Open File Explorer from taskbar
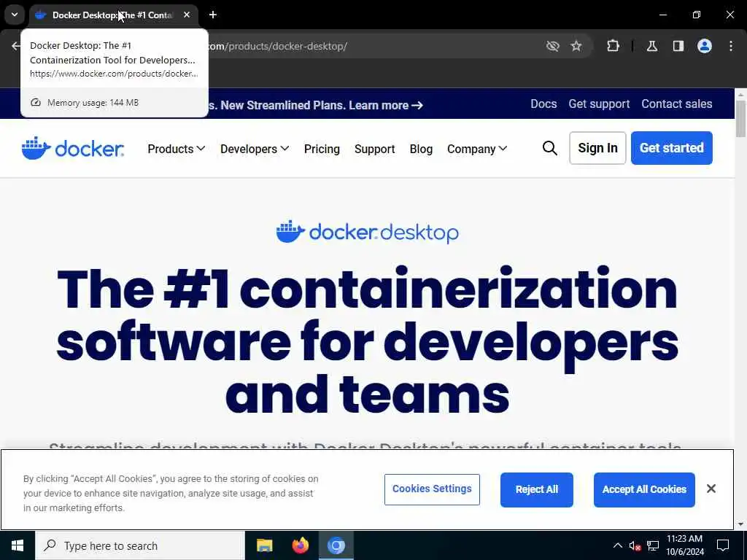747x560 pixels. click(264, 545)
